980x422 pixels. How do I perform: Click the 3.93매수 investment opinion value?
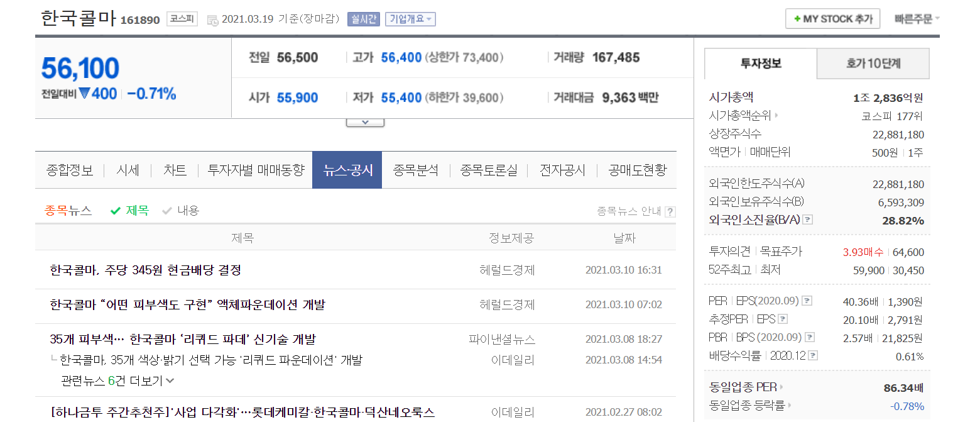coord(863,252)
